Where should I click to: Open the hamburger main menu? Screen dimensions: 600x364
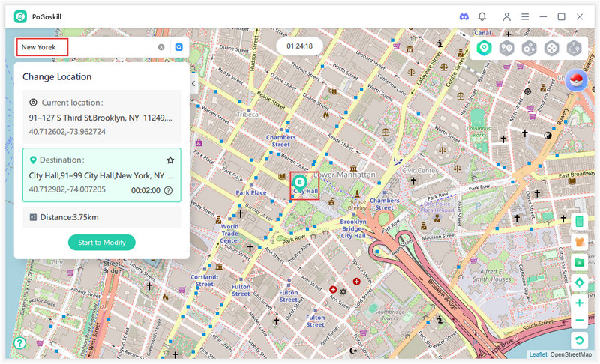pos(525,16)
